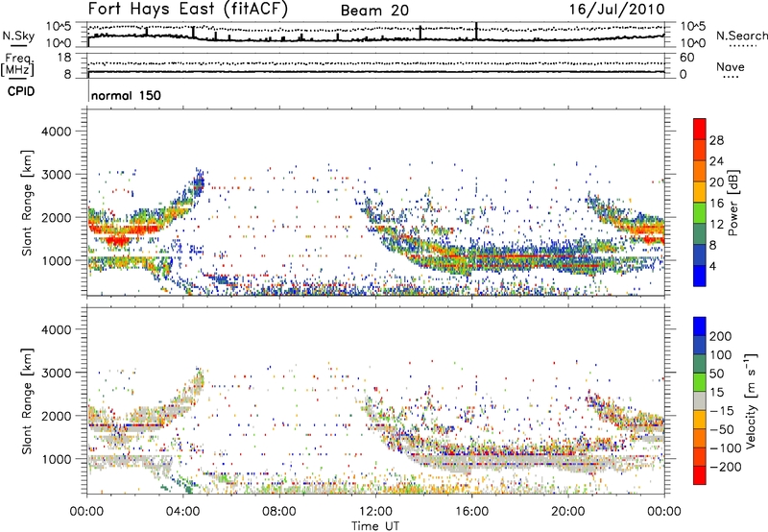Click the 'Power [dB]' color bar title
Image resolution: width=768 pixels, height=532 pixels.
click(x=733, y=203)
